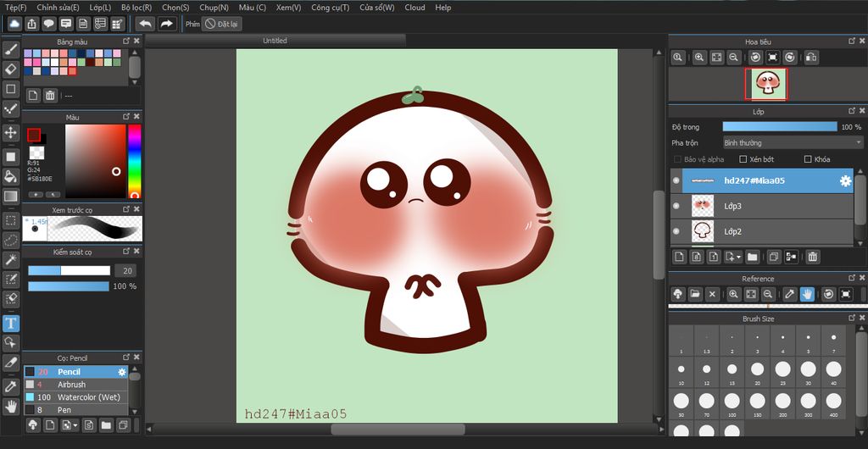Toggle the Đặt lại snap button

[221, 24]
